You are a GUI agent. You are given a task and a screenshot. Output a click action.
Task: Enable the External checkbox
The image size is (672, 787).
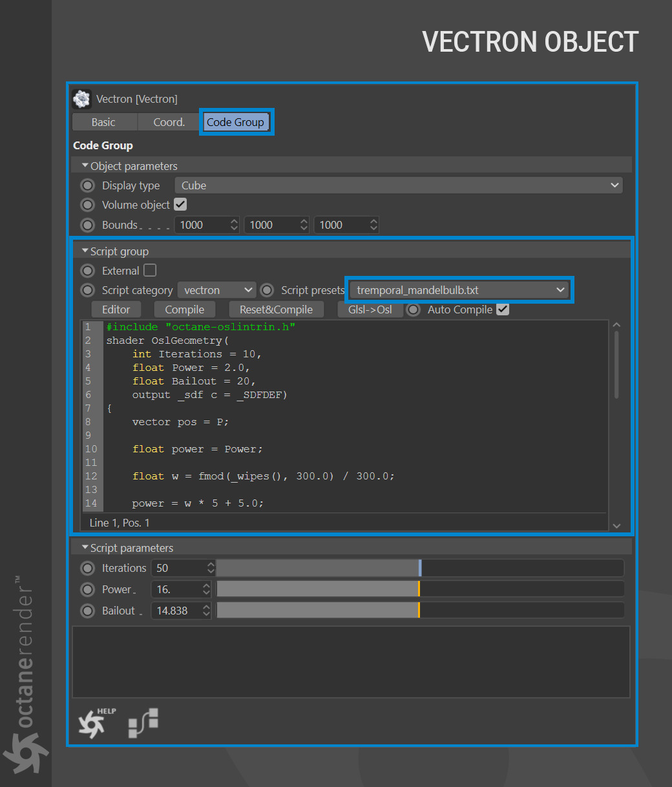pyautogui.click(x=149, y=270)
